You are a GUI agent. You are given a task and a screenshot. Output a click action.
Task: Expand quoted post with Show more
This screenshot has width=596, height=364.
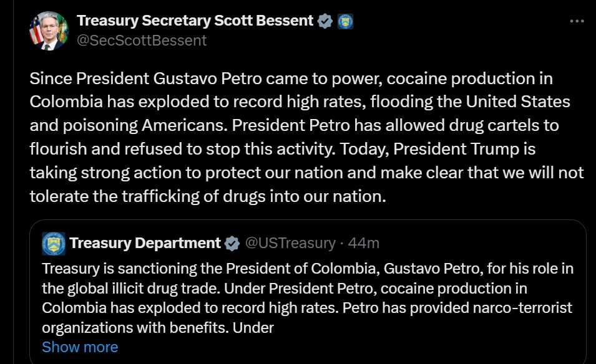[x=80, y=347]
